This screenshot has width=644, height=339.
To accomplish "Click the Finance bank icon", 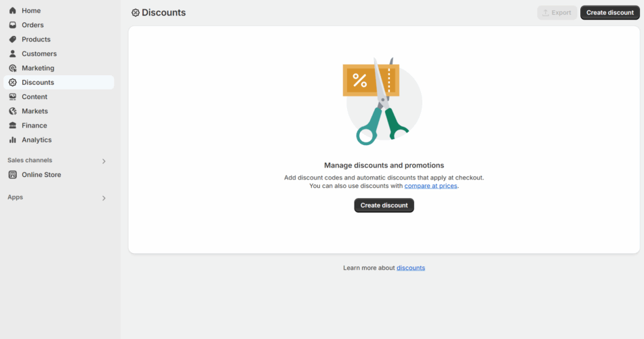I will (x=13, y=125).
